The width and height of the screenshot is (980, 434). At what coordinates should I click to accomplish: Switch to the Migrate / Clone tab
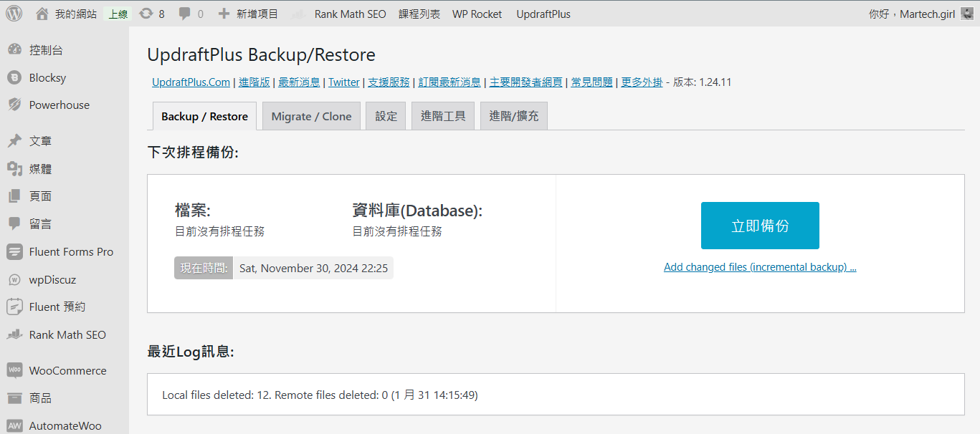(x=311, y=116)
